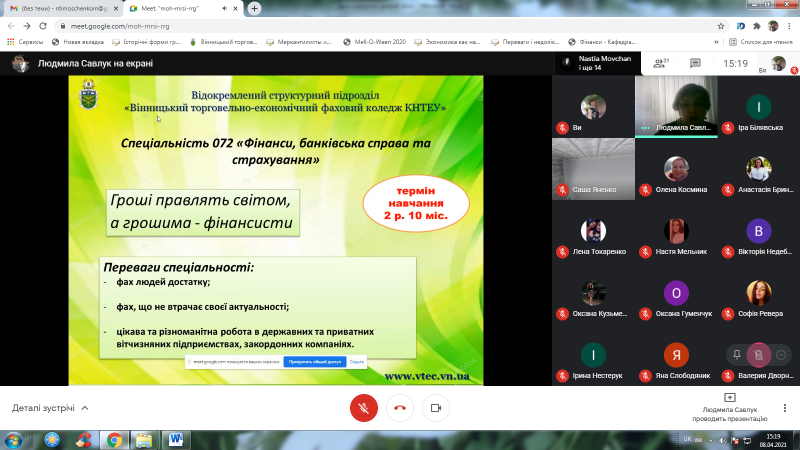Open the taskbar clock showing 15:19
800x450 pixels.
coord(773,440)
